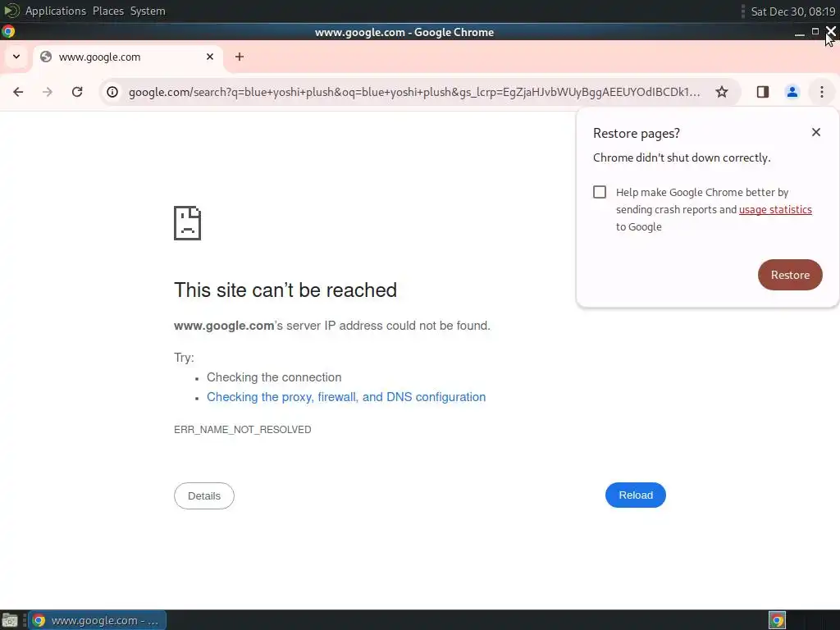This screenshot has width=840, height=630.
Task: Enable sending crash reports checkbox
Action: (600, 192)
